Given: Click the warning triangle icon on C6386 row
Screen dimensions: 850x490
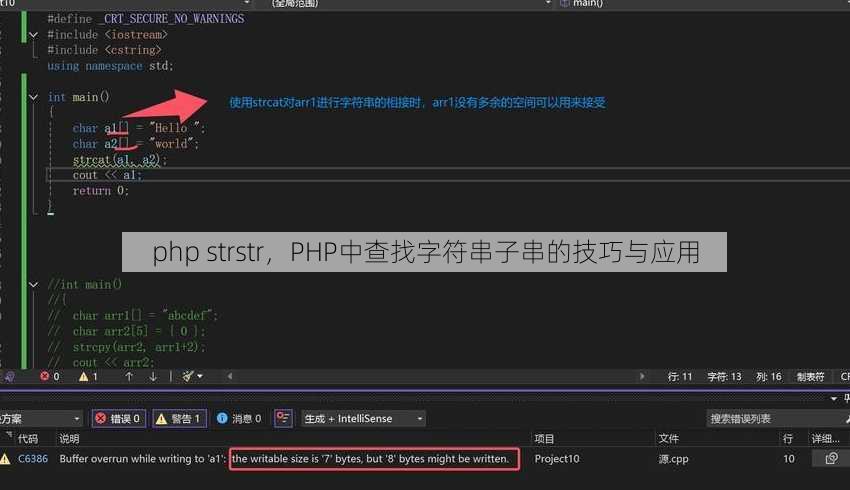Looking at the screenshot, I should tap(5, 459).
